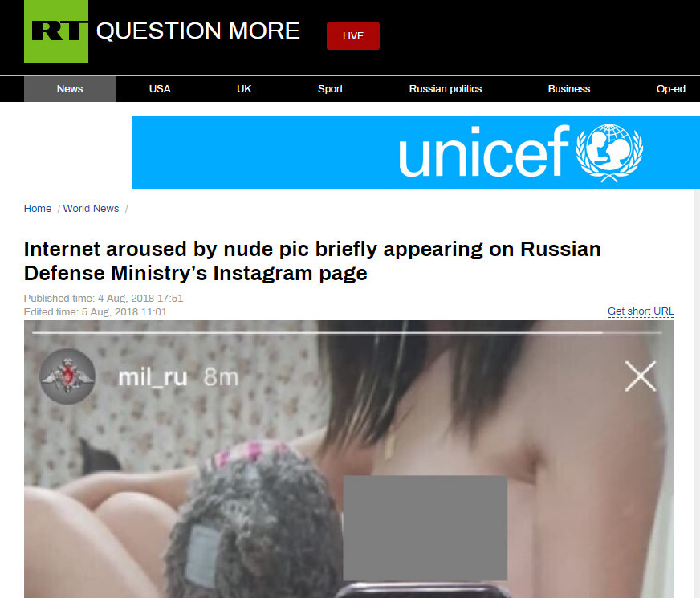700x598 pixels.
Task: Click the green RT logo
Action: click(x=56, y=31)
